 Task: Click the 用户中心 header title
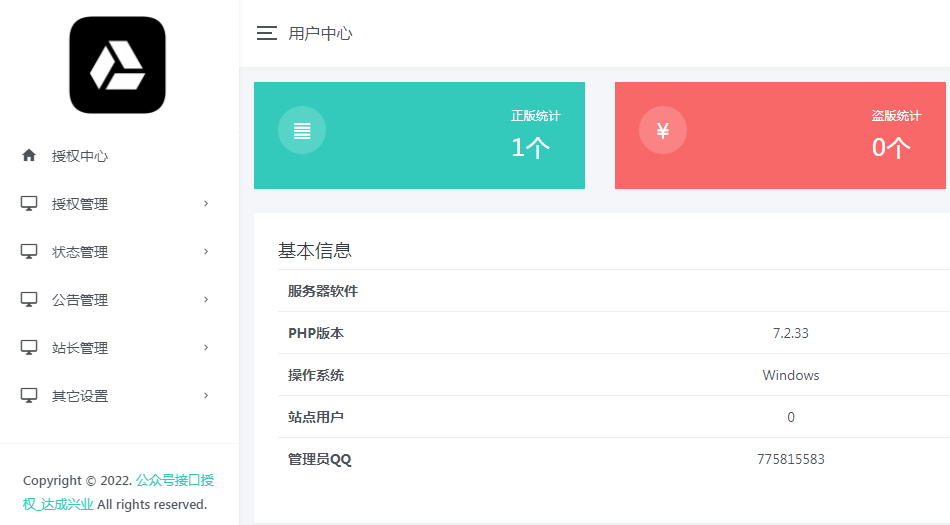click(x=320, y=33)
